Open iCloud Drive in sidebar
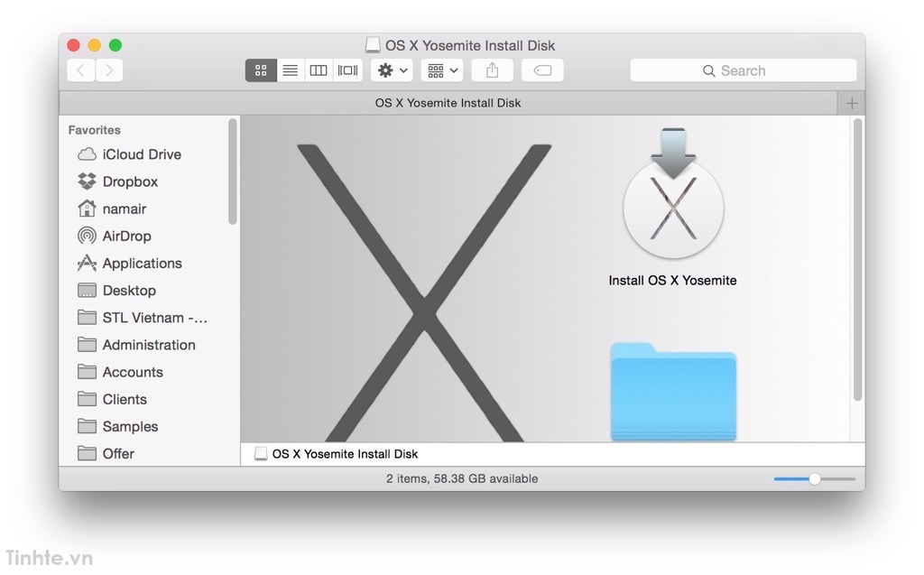Viewport: 924px width, 575px height. (143, 154)
